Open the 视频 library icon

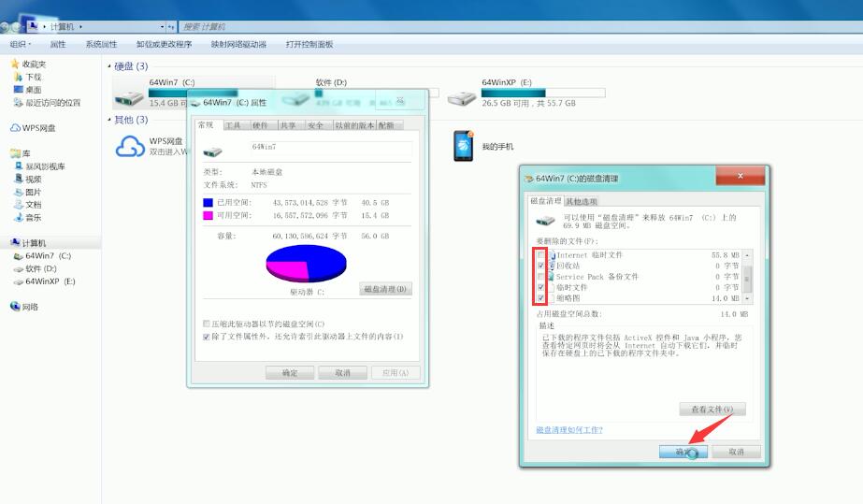(18, 179)
